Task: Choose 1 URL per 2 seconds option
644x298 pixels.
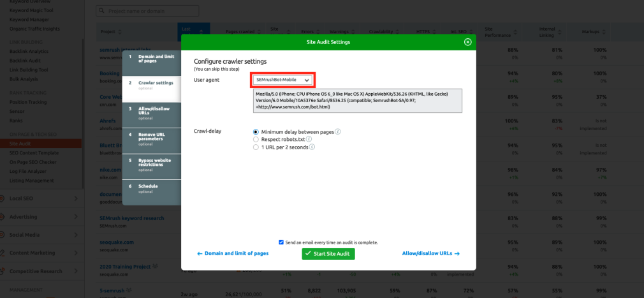Action: (256, 147)
